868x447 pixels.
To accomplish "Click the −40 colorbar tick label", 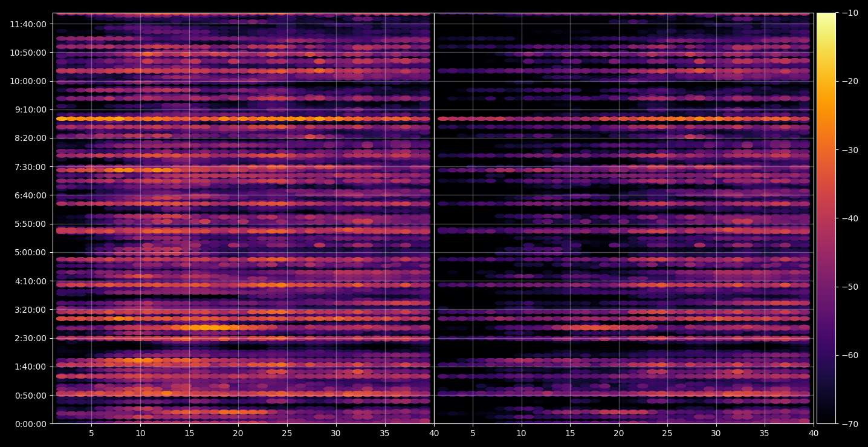I will point(849,218).
